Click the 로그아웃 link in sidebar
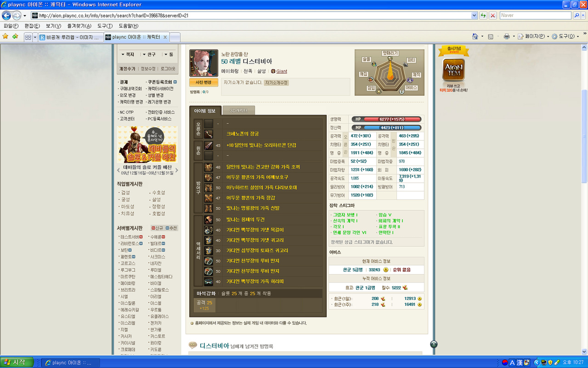588x368 pixels. [x=168, y=69]
